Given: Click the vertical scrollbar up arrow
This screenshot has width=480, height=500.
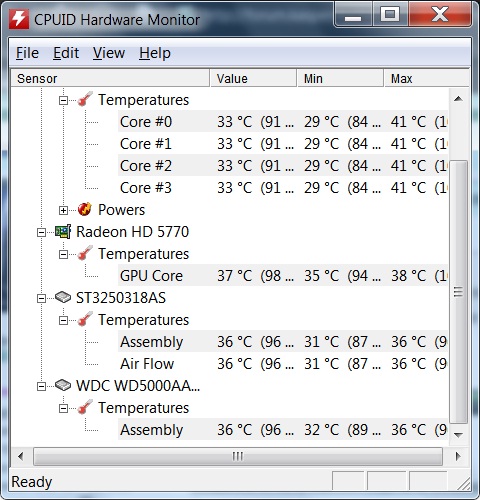Looking at the screenshot, I should tap(458, 99).
